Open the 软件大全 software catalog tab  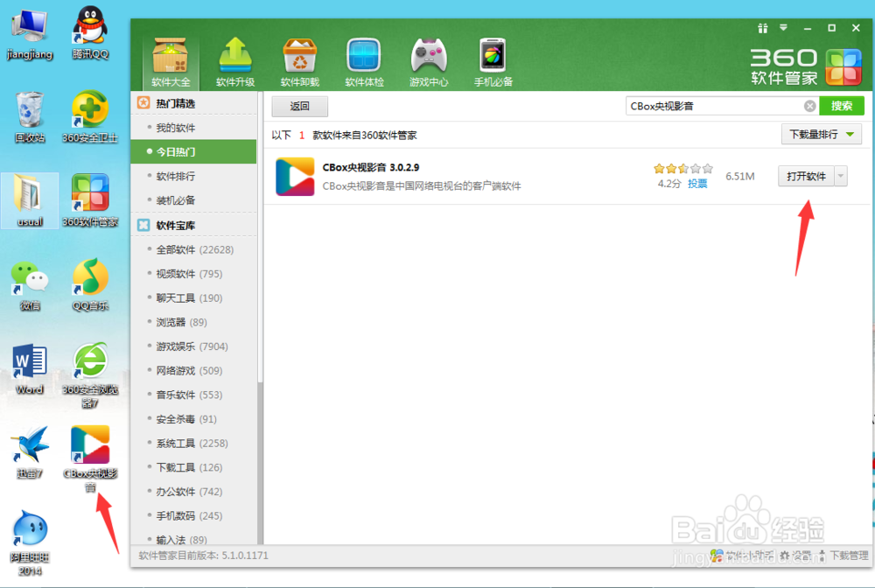171,62
